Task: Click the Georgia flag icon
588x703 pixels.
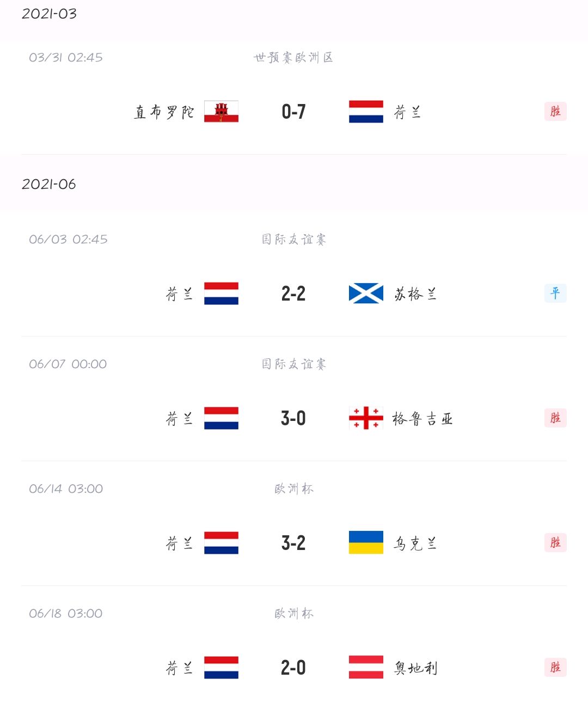Action: tap(366, 418)
